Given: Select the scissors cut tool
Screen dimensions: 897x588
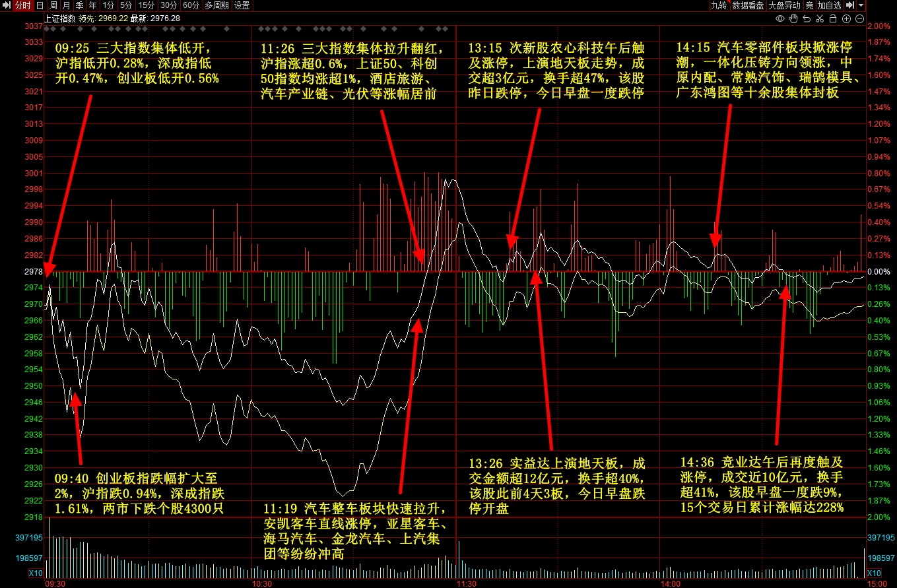Looking at the screenshot, I should (820, 18).
